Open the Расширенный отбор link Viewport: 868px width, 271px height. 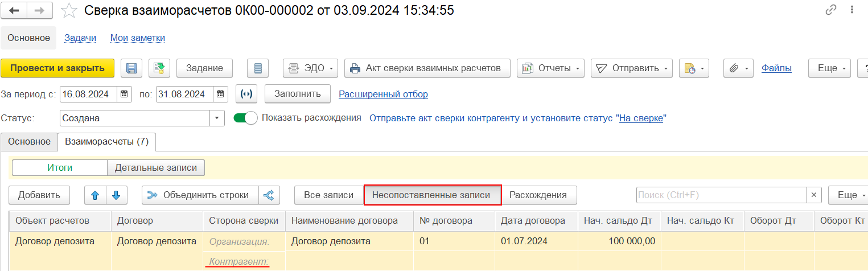(384, 94)
